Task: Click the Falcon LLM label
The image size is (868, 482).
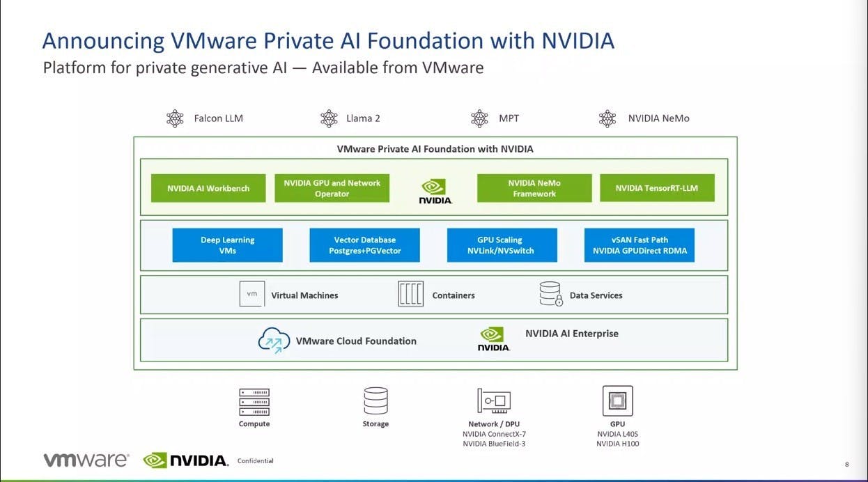Action: [218, 118]
